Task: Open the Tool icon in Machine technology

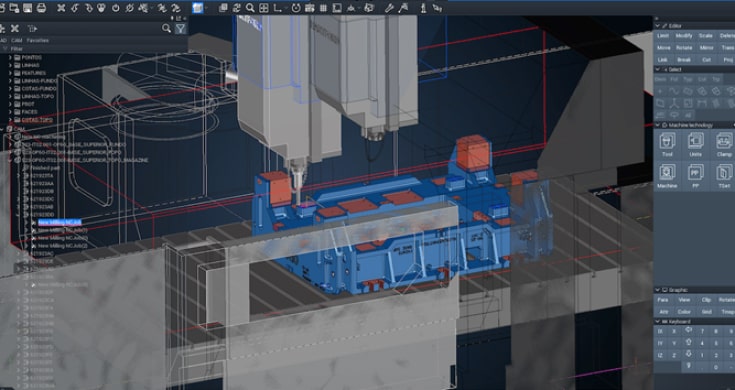Action: click(667, 144)
